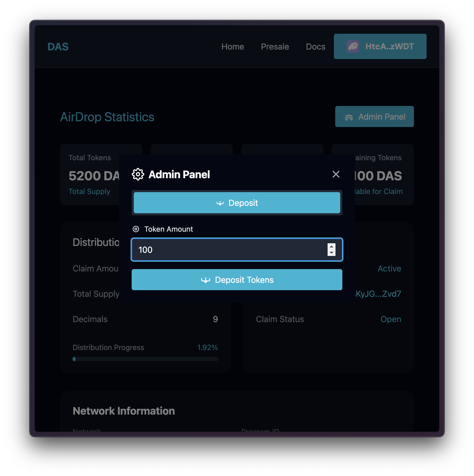Click the gear icon in modal header
The image size is (474, 476).
click(138, 174)
